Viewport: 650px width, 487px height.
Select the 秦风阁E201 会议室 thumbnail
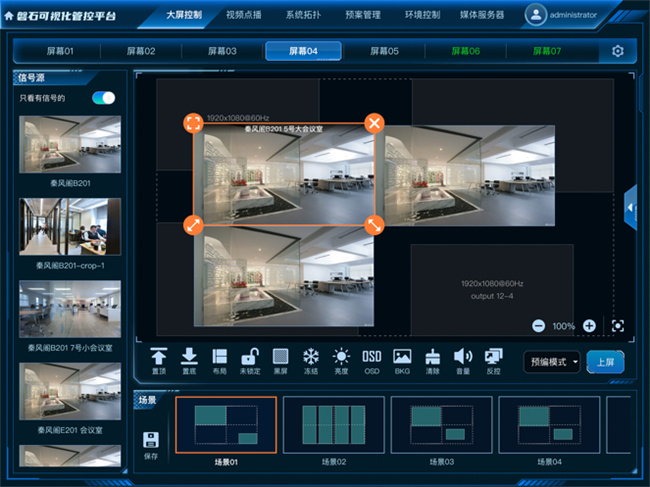point(70,391)
